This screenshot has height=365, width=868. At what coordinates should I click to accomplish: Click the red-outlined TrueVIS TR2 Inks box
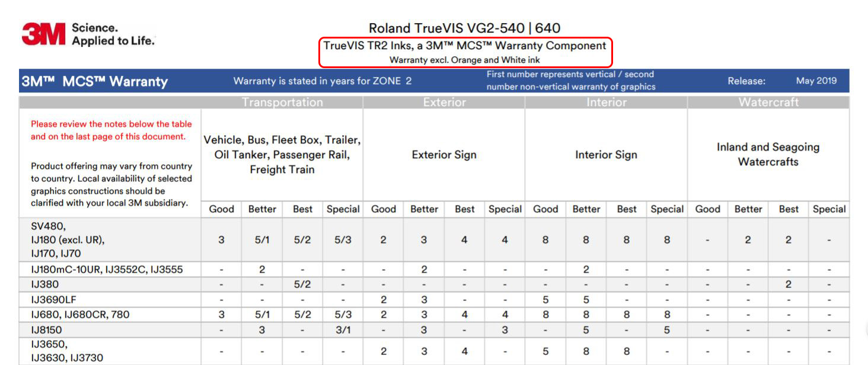465,52
